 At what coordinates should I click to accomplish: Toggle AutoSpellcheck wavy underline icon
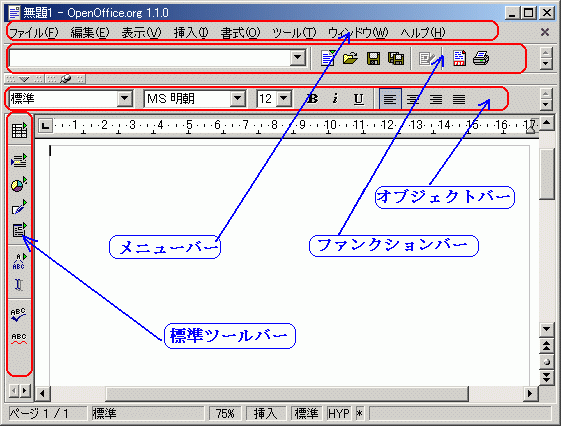19,338
